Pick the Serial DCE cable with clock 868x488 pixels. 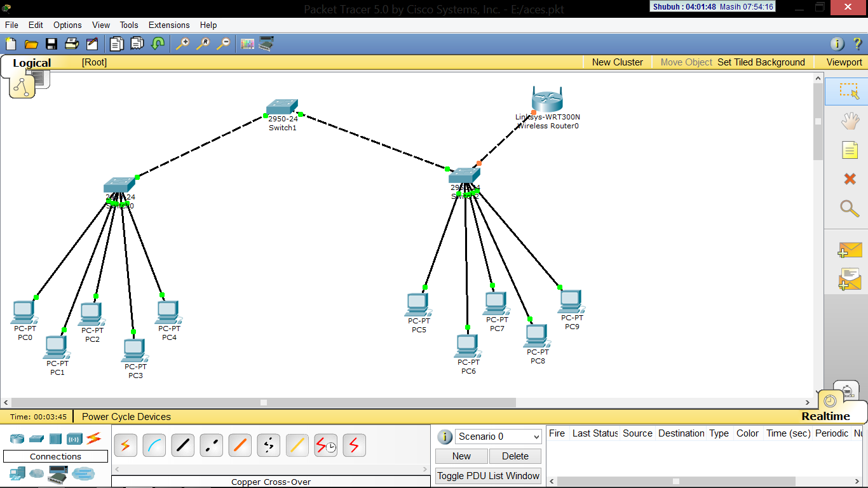click(x=325, y=445)
